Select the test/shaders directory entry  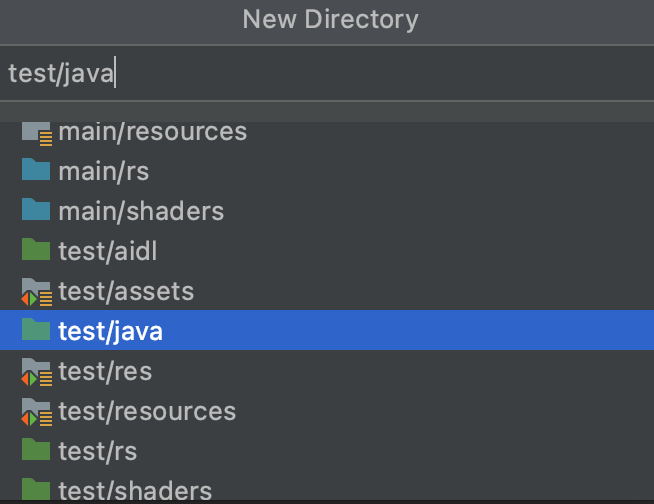[135, 490]
